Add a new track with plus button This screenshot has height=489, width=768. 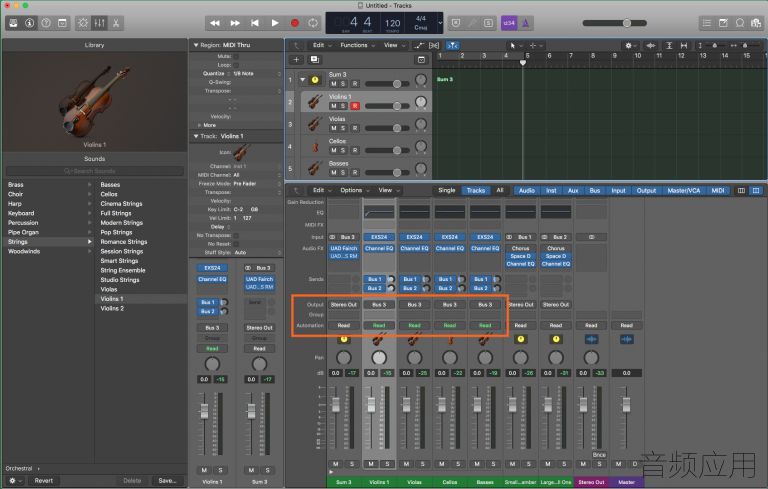[x=296, y=60]
